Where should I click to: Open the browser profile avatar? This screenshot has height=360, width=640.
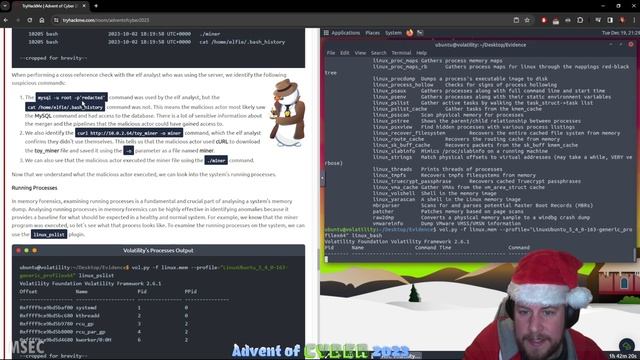click(622, 20)
